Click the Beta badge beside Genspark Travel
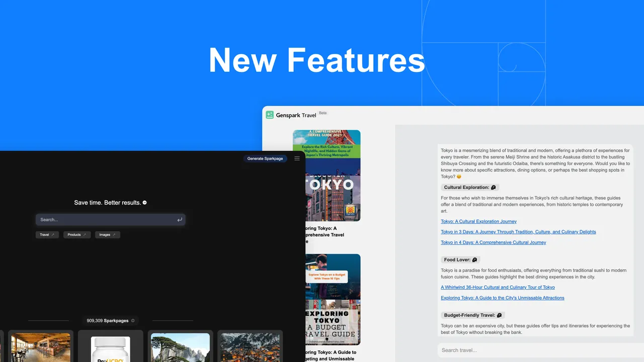Viewport: 644px width, 362px height. coord(323,113)
